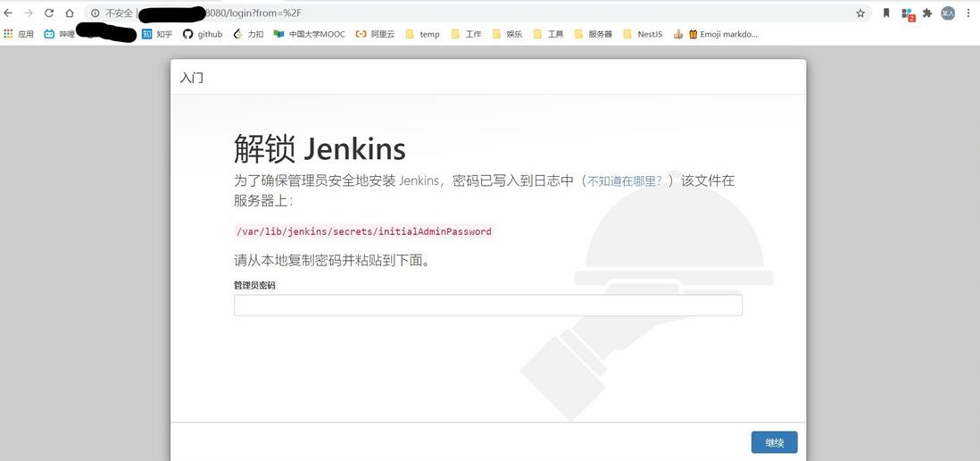Screen dimensions: 980x461
Task: Focus the 管理员密码 password field
Action: click(x=488, y=306)
